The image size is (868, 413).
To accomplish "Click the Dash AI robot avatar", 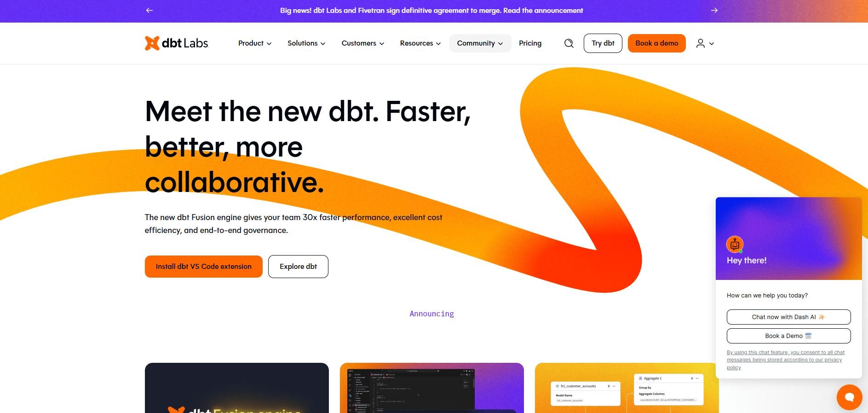I will pyautogui.click(x=735, y=244).
